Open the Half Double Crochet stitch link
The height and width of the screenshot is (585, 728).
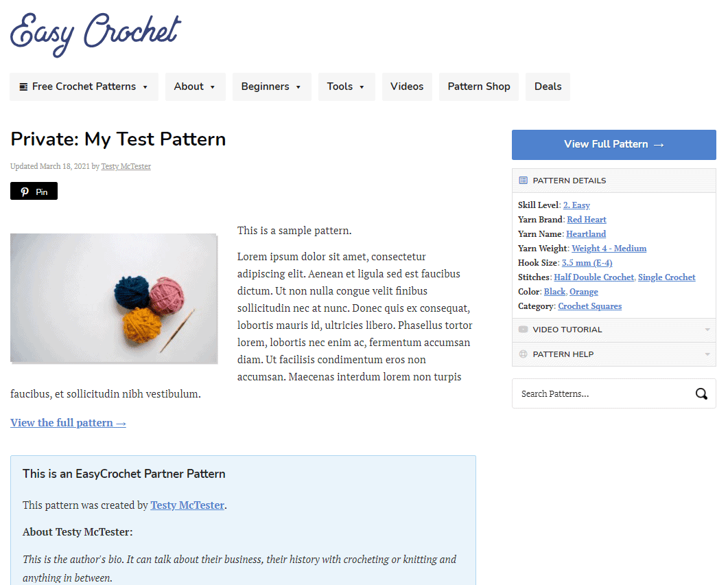tap(594, 277)
